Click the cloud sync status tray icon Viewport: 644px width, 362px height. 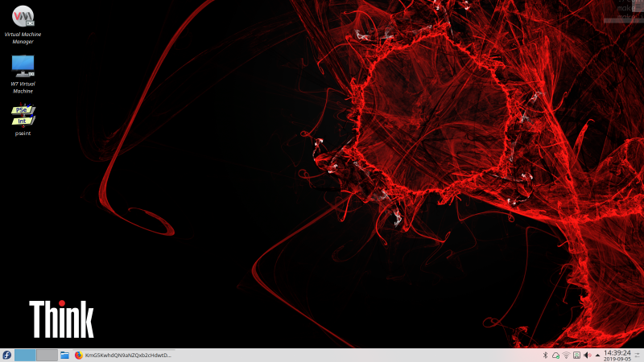click(x=555, y=355)
